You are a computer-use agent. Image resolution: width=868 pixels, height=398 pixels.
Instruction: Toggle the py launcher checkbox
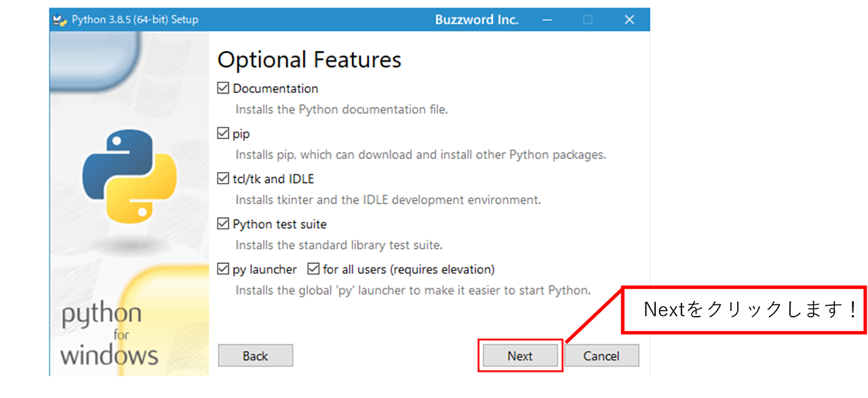(223, 269)
